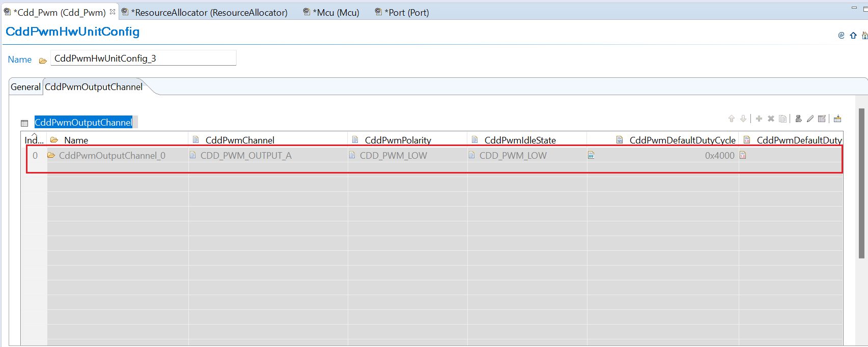Close the Cdd_Pwm editor tab
Screen dimensions: 868x347
coord(113,12)
